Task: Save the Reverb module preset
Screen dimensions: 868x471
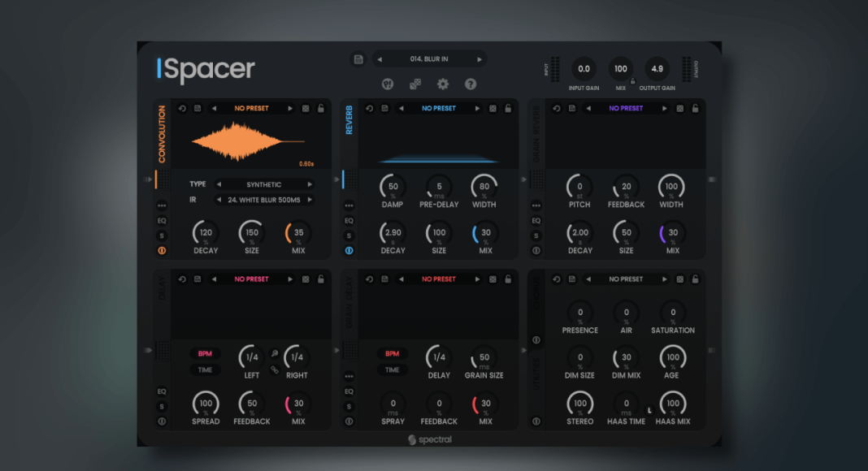Action: coord(384,108)
